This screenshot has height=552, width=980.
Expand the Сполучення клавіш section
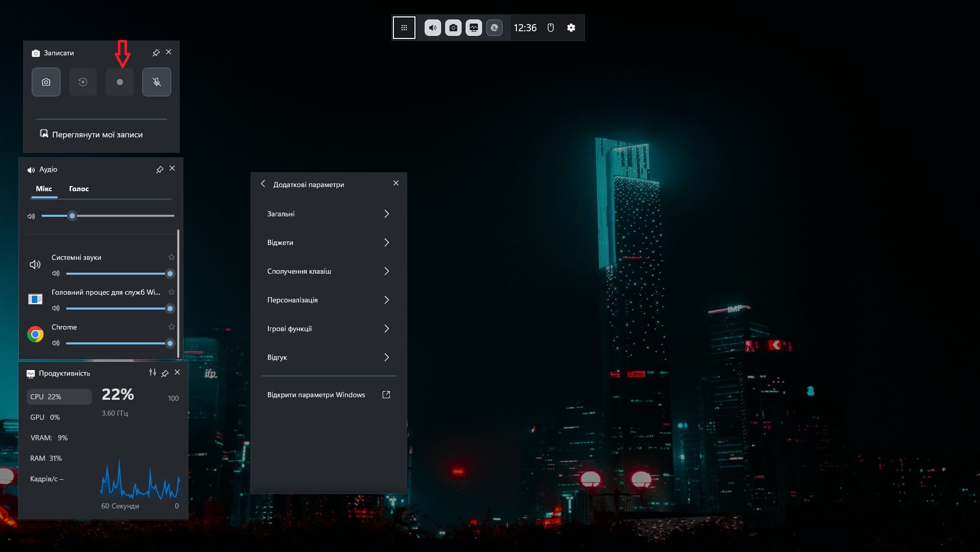(x=328, y=271)
